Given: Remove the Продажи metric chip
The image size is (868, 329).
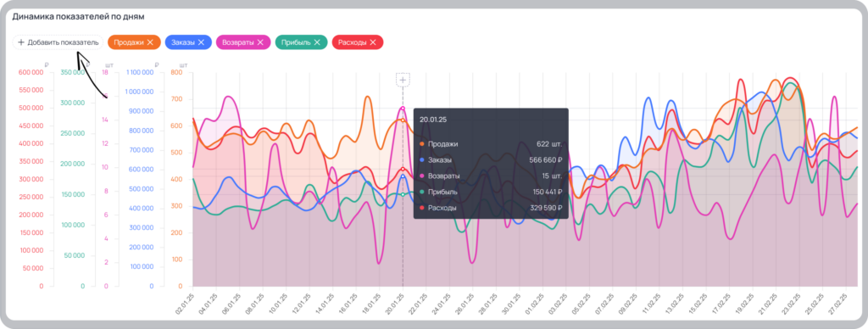Looking at the screenshot, I should click(150, 42).
